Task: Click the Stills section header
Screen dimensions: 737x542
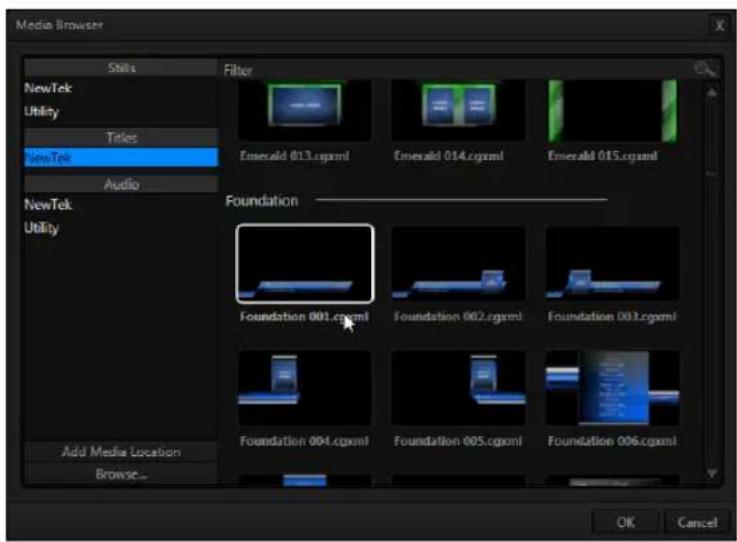Action: [121, 68]
